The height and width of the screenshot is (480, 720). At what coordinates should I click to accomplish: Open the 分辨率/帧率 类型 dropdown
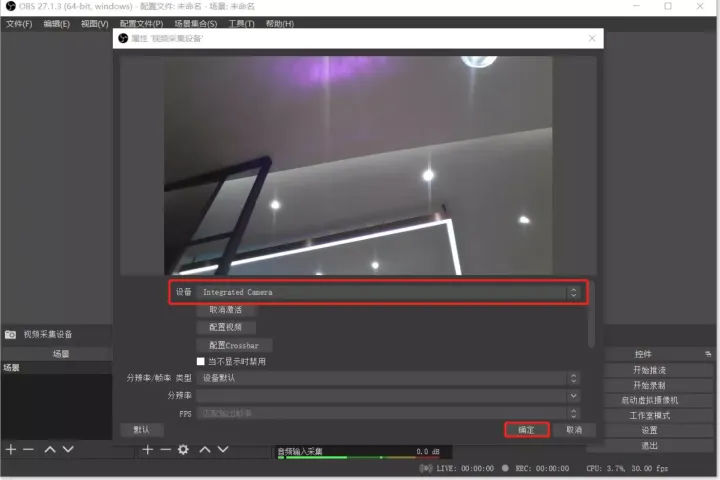[388, 378]
